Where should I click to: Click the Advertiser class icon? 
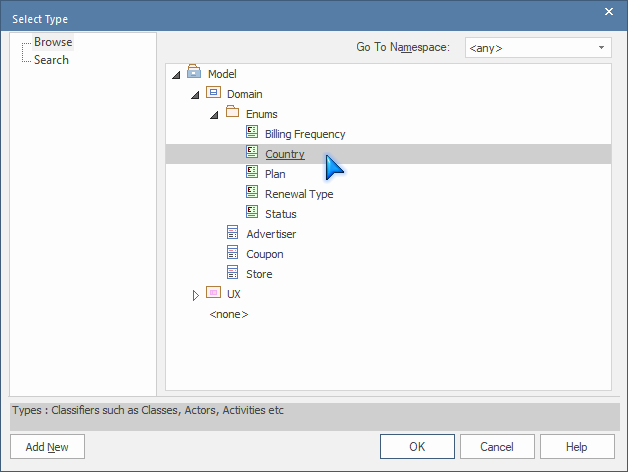233,232
